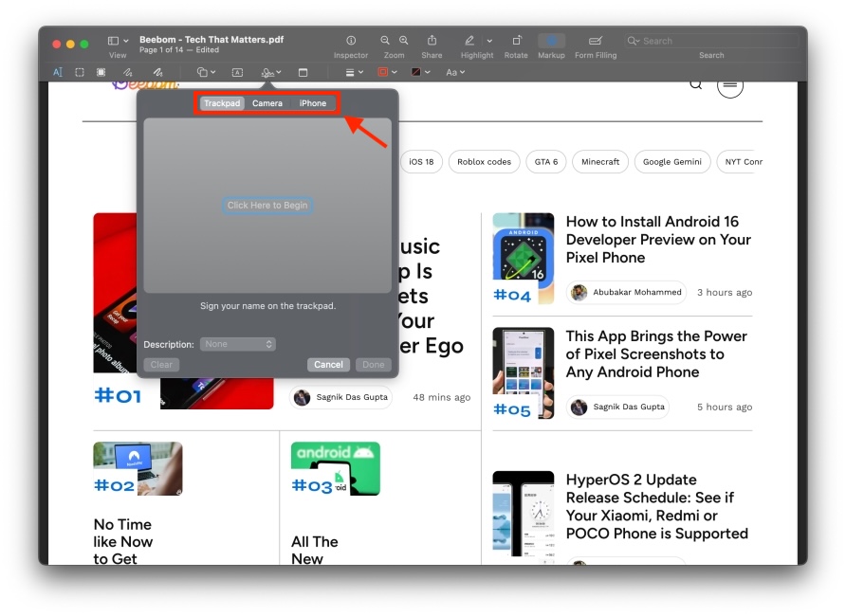Screen dimensions: 846x616
Task: Click the toolbar Search field
Action: pyautogui.click(x=711, y=41)
